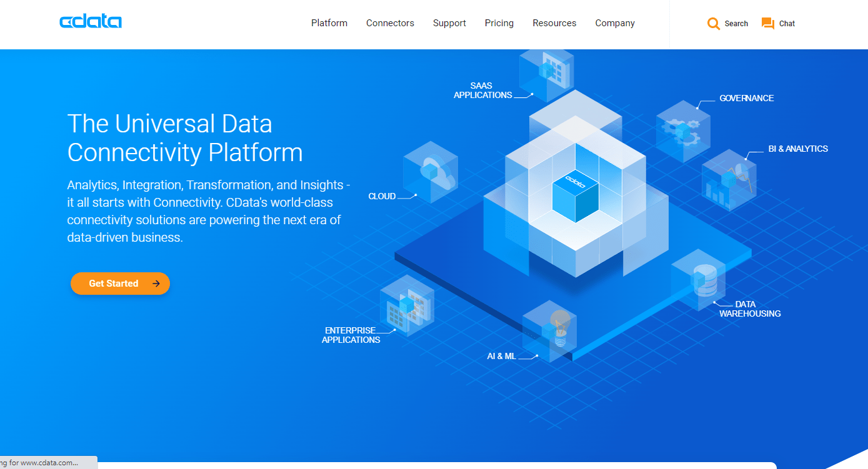868x469 pixels.
Task: Open the Connectors menu
Action: 390,23
